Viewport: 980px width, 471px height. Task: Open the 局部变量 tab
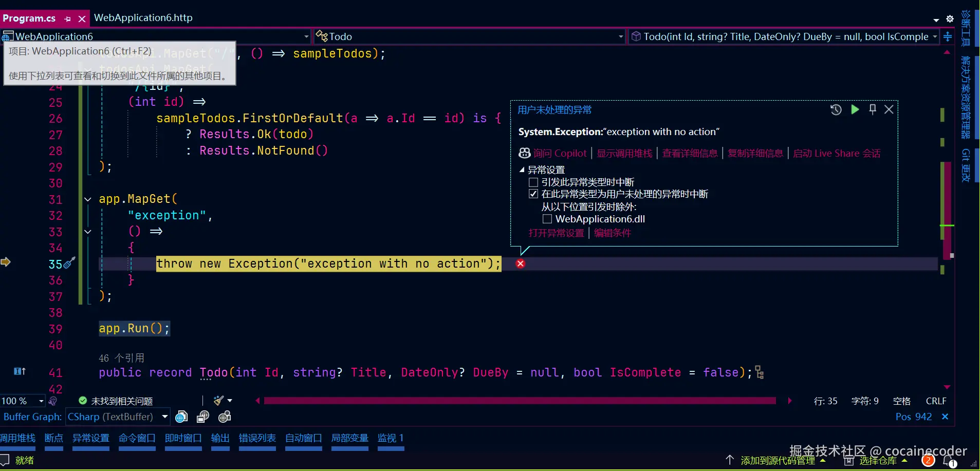pos(350,438)
